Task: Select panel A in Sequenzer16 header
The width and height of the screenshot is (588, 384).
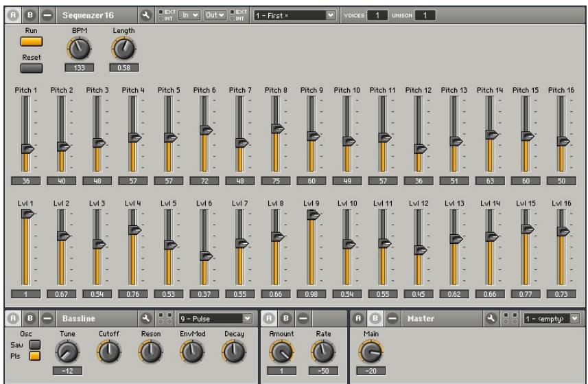Action: [14, 15]
